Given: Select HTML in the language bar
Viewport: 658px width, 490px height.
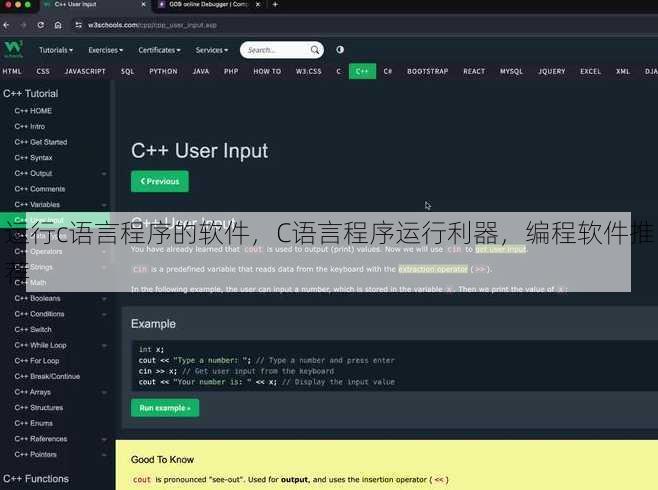Looking at the screenshot, I should (12, 71).
